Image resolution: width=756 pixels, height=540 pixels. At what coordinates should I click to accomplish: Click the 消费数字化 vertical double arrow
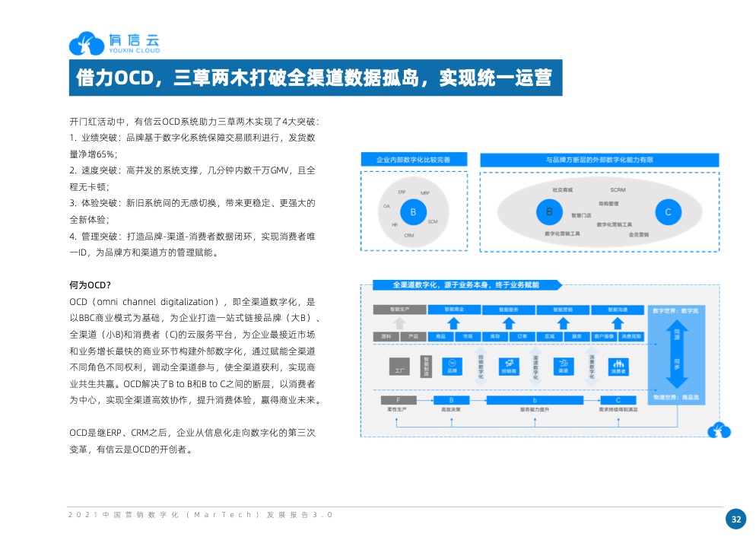point(592,367)
